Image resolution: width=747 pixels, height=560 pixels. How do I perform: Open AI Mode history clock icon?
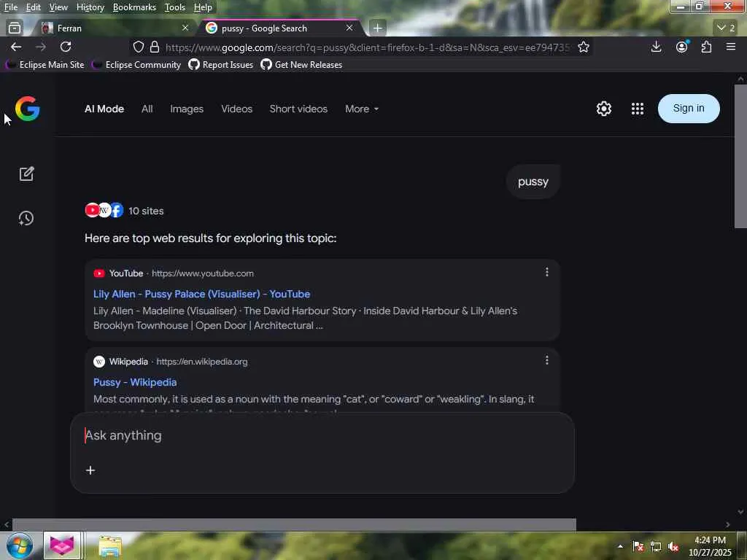click(x=26, y=219)
